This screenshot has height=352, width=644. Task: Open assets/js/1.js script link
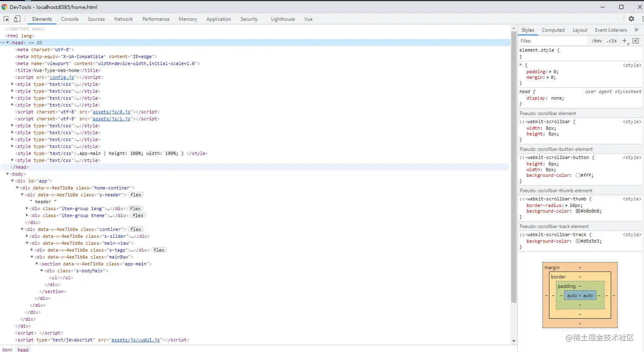coord(112,119)
